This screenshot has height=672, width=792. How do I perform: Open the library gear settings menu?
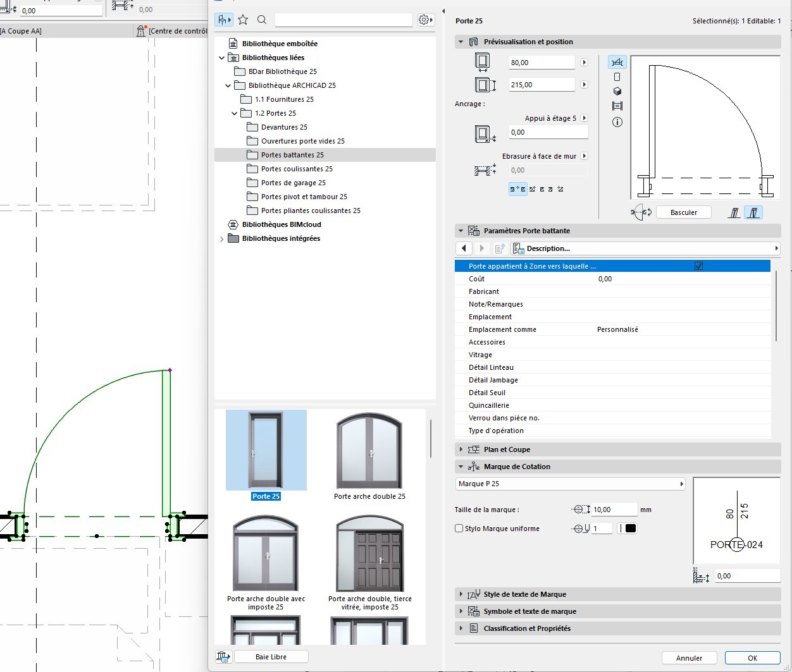pos(425,20)
